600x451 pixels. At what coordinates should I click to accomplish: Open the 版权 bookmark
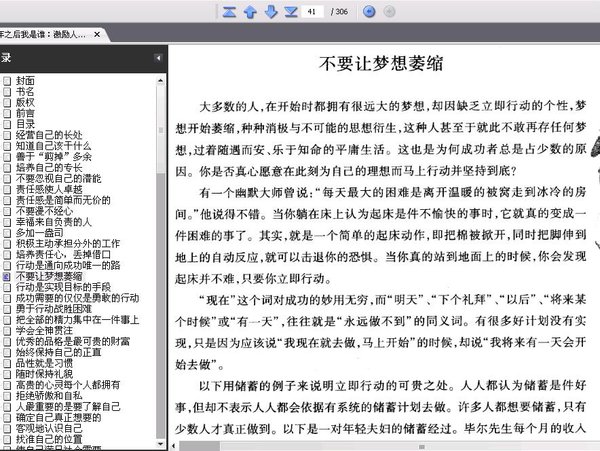(x=25, y=102)
